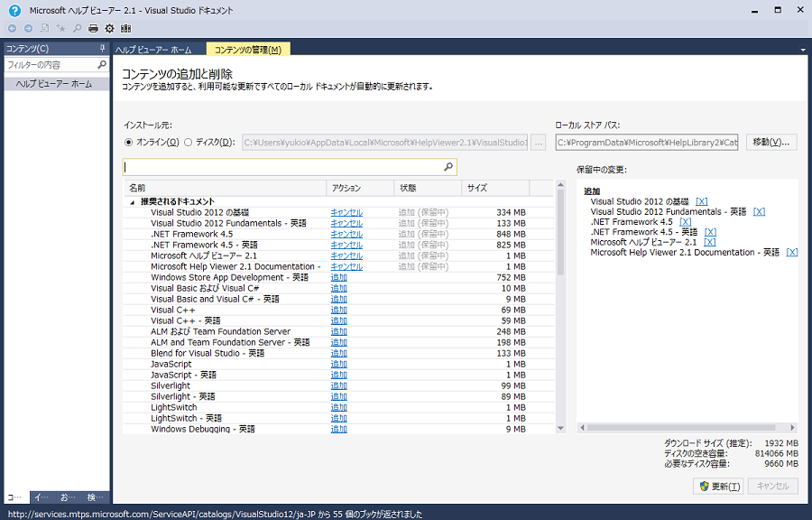Viewport: 812px width, 520px height.
Task: Click the 移動 button
Action: click(770, 143)
